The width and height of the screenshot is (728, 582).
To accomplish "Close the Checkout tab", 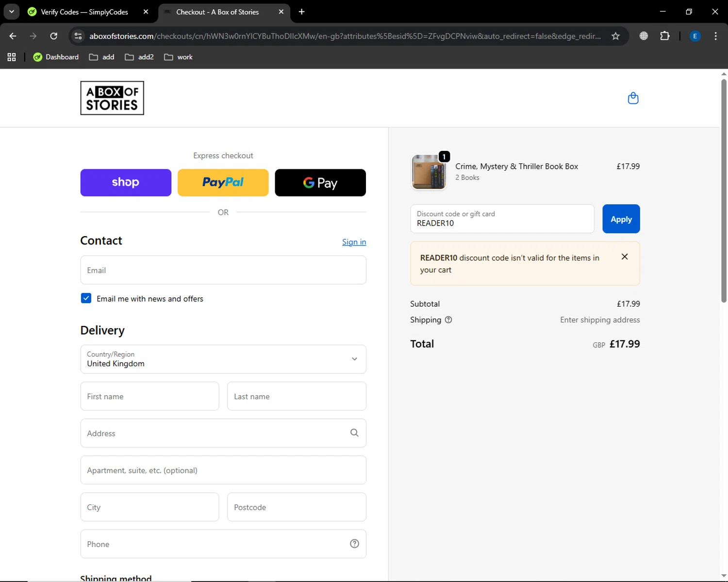I will 281,12.
